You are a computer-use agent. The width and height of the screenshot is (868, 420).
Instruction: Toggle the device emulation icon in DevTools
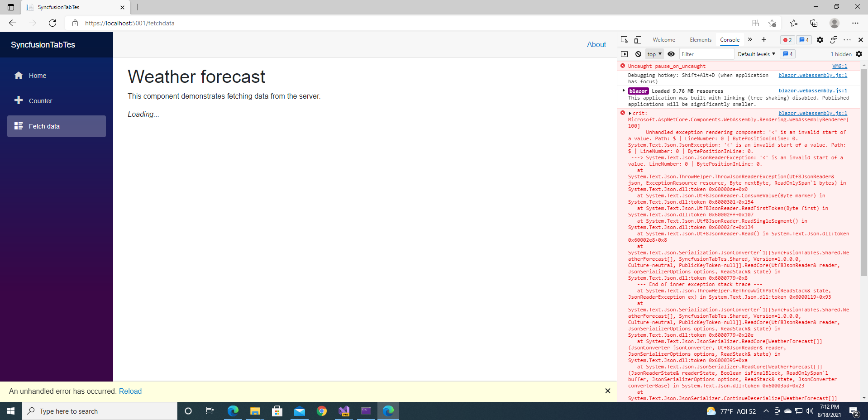638,40
